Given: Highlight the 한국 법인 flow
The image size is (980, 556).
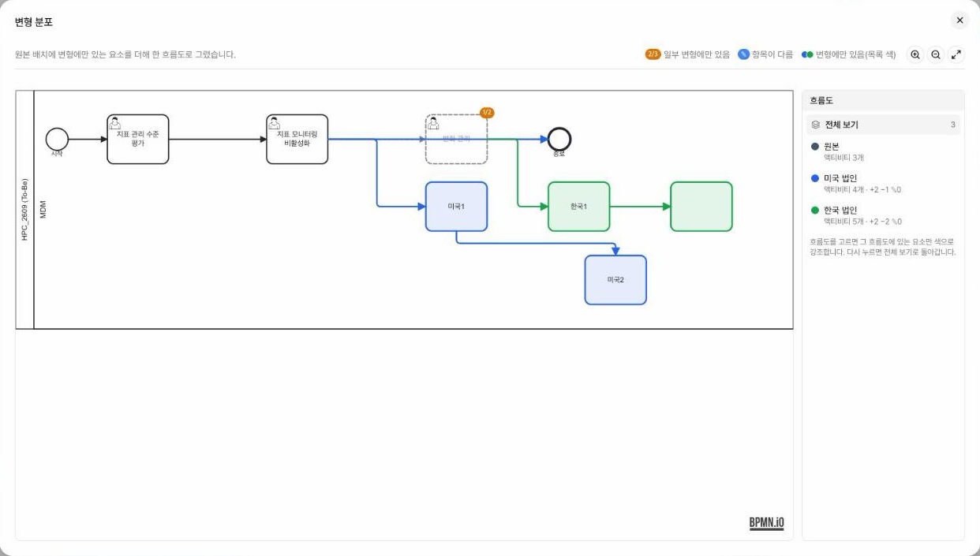Looking at the screenshot, I should [x=883, y=215].
